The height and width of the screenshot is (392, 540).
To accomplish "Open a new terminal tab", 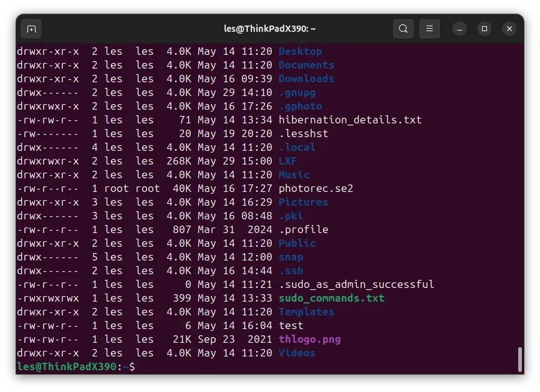I will click(x=31, y=29).
